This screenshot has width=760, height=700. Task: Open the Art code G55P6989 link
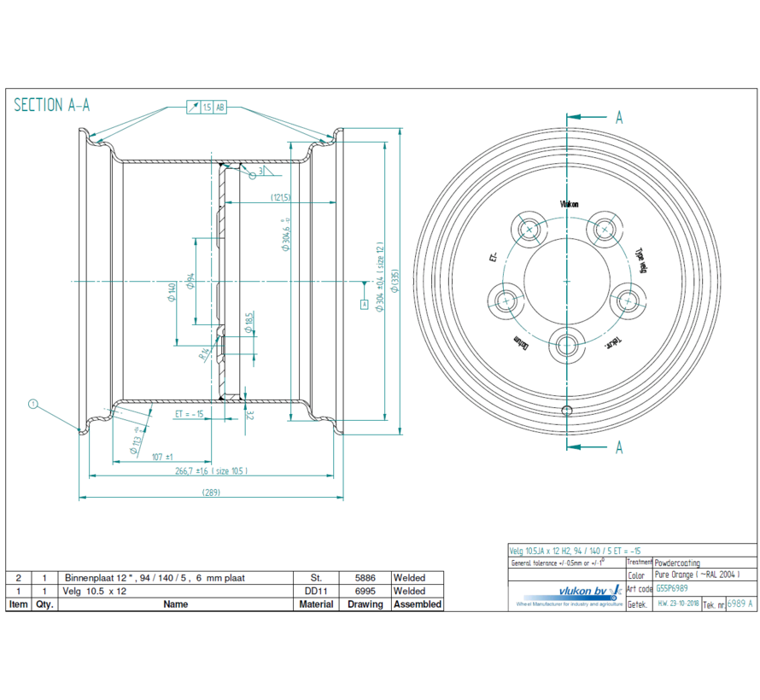[x=670, y=586]
